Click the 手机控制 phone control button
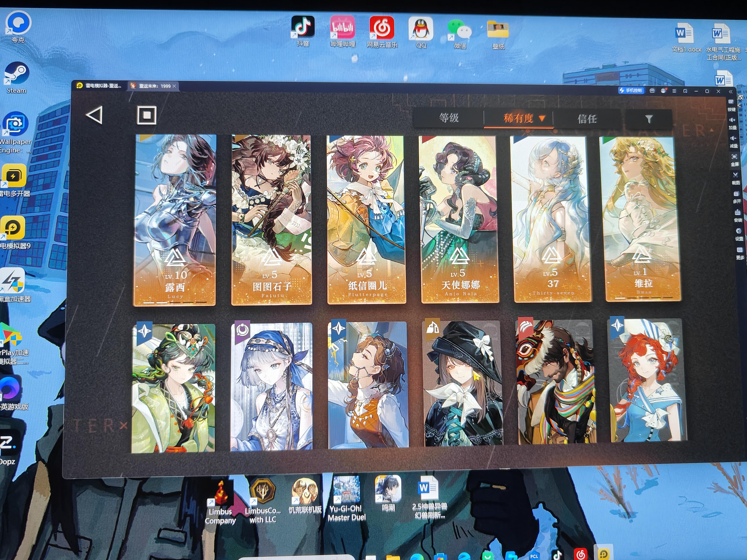Image resolution: width=747 pixels, height=560 pixels. point(631,90)
